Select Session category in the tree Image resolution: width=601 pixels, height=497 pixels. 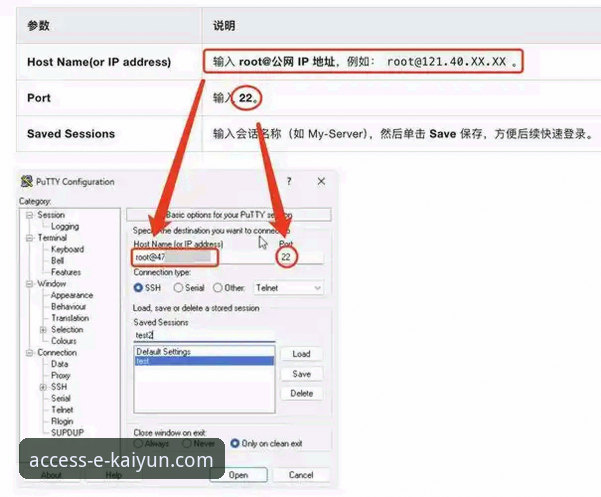[51, 215]
